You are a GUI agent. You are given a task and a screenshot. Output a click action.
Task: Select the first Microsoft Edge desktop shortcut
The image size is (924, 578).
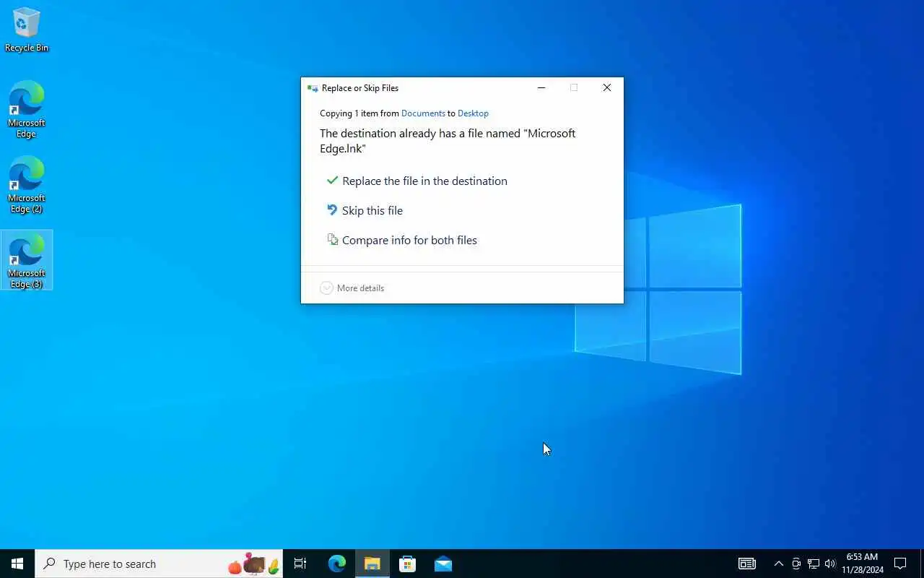27,110
